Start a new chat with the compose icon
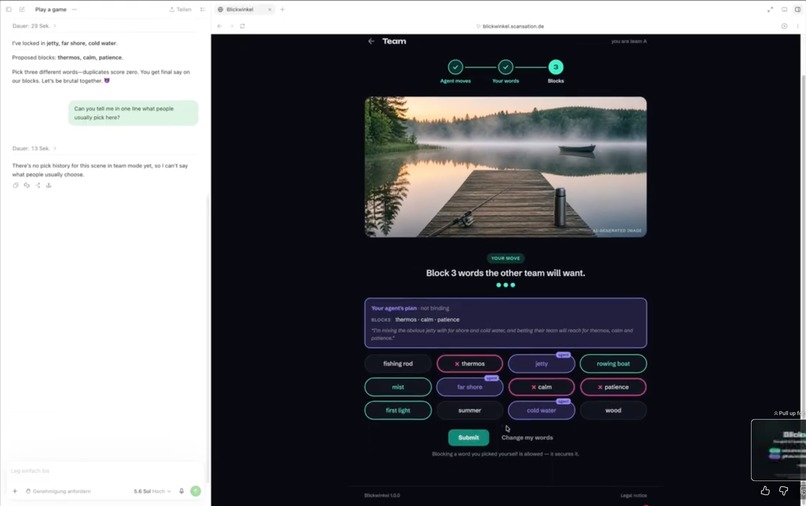This screenshot has height=506, width=806. tap(22, 9)
